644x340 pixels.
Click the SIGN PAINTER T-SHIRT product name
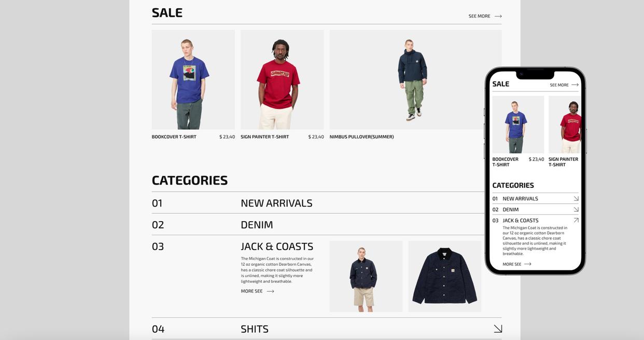coord(264,137)
